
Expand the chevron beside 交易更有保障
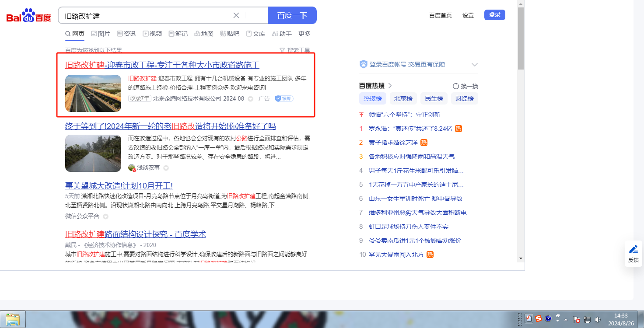pos(475,65)
